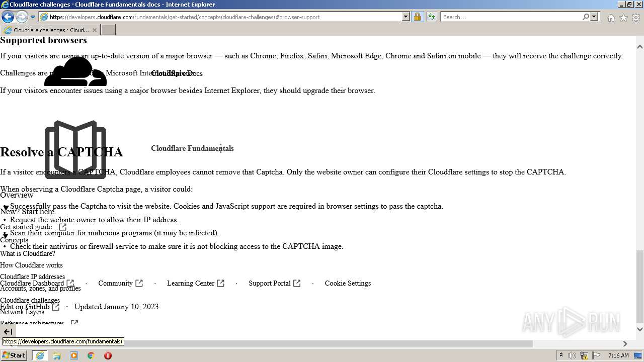Open Favorites via the star icon

(x=623, y=18)
